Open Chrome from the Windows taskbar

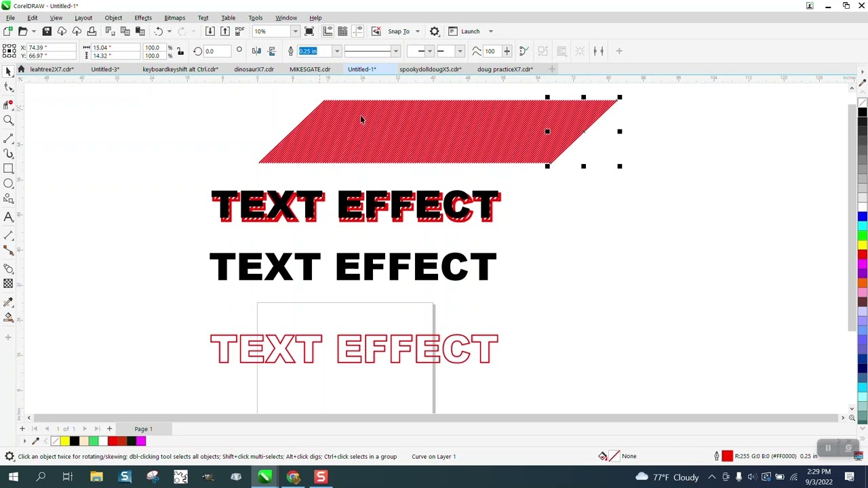click(x=293, y=477)
